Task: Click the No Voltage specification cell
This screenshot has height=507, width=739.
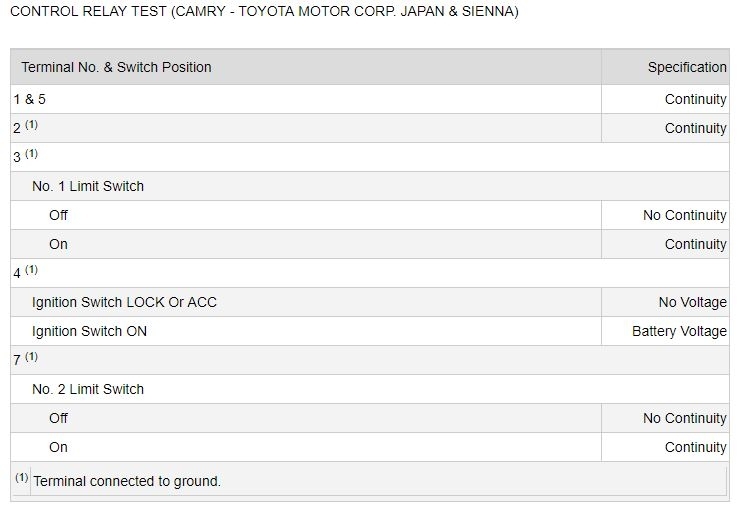Action: coord(688,302)
